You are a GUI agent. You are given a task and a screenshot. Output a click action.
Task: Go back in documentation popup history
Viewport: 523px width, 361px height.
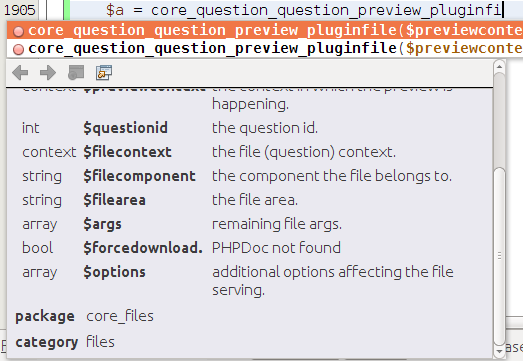(20, 73)
